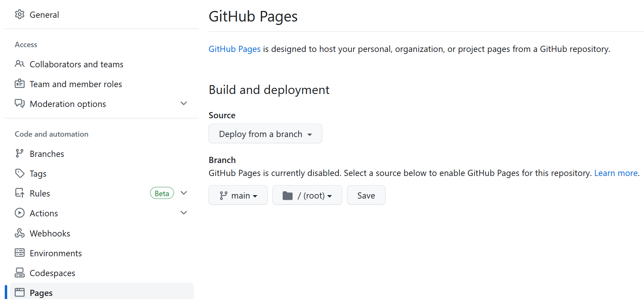Expand the Rules section chevron
Screen dimensions: 644x299
pyautogui.click(x=184, y=193)
